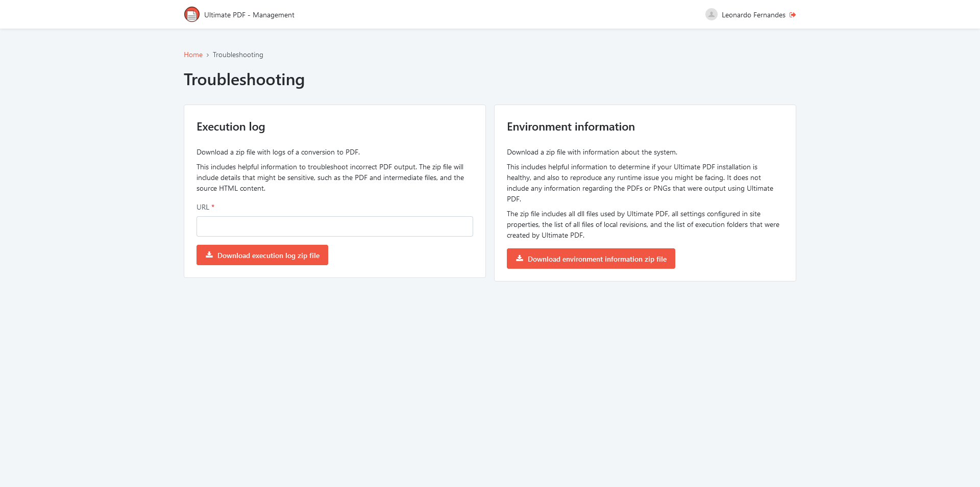Click the Execution log card title

[230, 127]
